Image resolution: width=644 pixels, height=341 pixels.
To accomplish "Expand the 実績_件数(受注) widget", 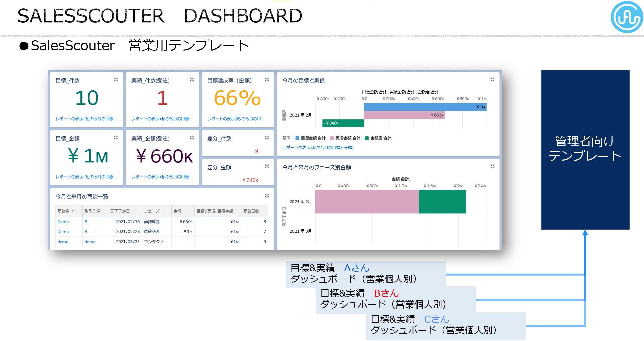I will pos(192,80).
